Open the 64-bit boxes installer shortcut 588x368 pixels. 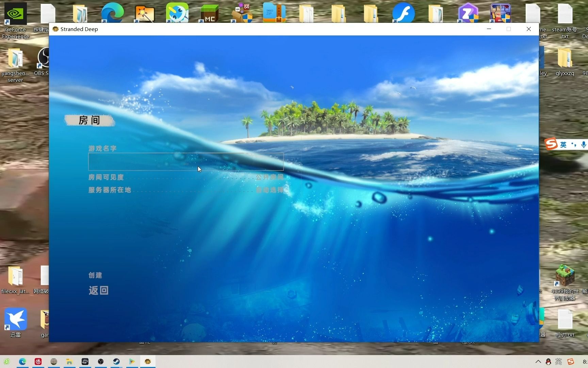pos(242,13)
